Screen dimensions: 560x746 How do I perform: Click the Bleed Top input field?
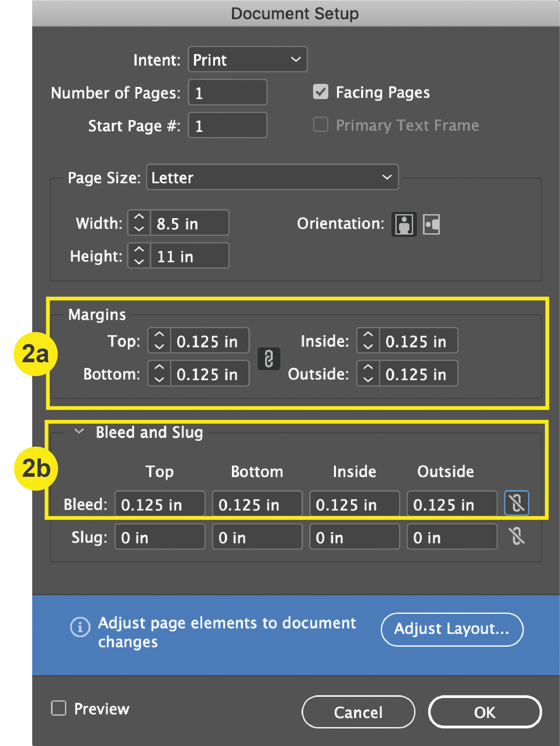click(160, 504)
